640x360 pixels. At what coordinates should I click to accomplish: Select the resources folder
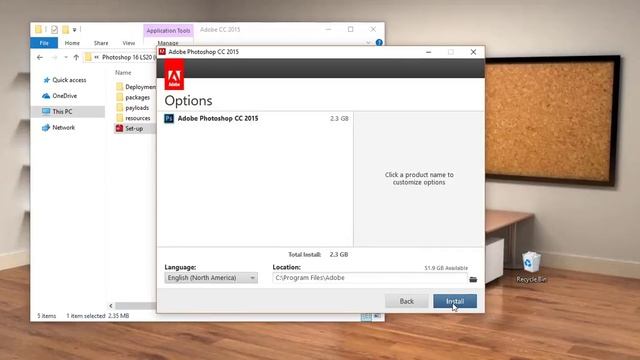tap(133, 118)
